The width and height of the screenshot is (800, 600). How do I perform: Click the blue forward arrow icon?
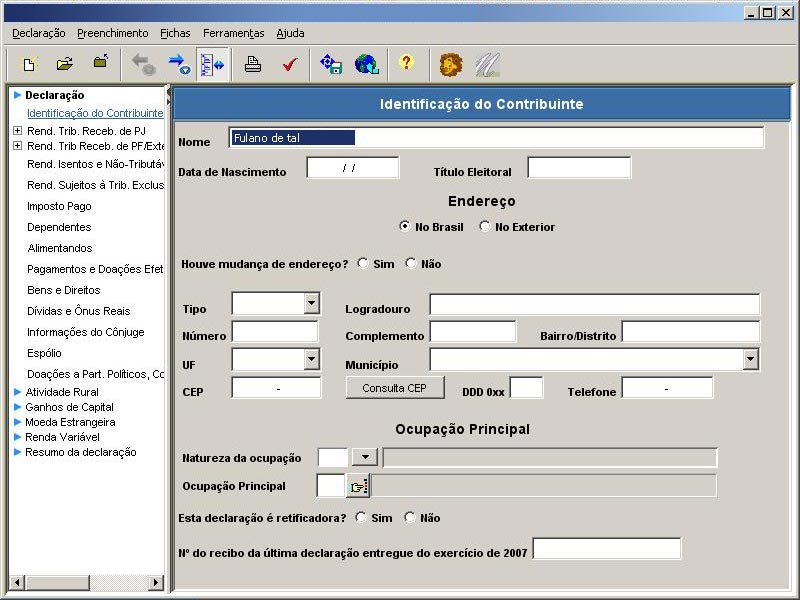pos(179,64)
